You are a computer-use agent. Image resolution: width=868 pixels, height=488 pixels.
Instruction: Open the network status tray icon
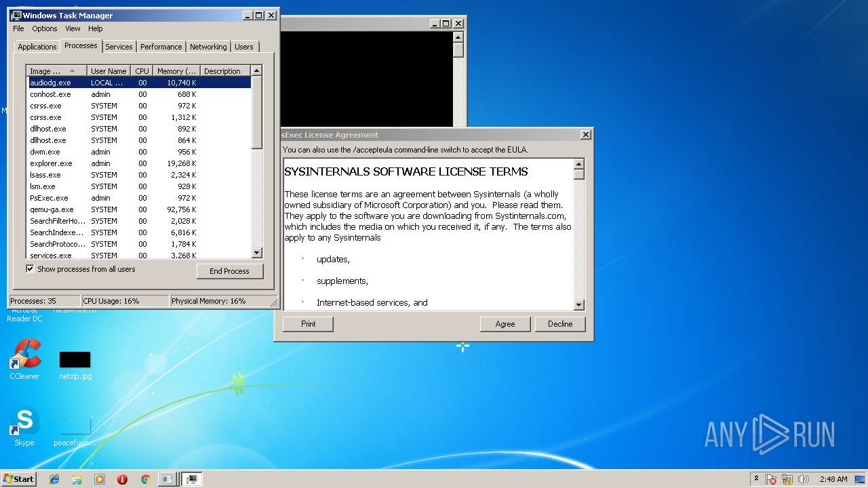coord(787,479)
